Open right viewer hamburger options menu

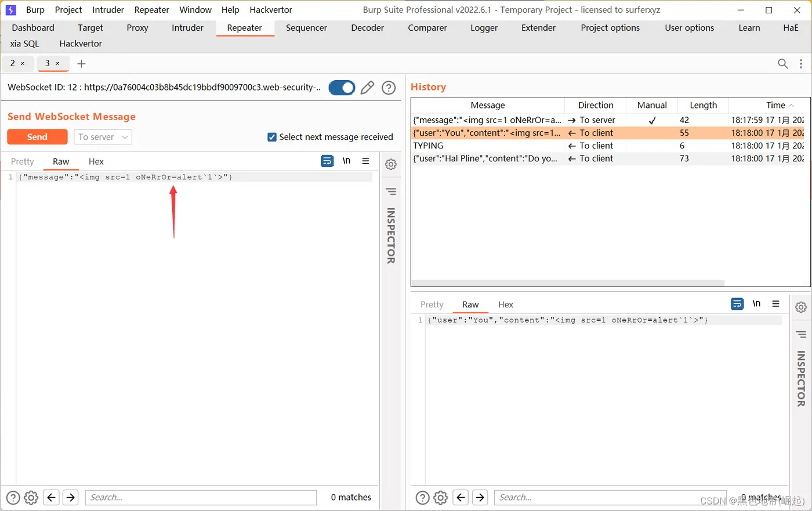click(775, 304)
